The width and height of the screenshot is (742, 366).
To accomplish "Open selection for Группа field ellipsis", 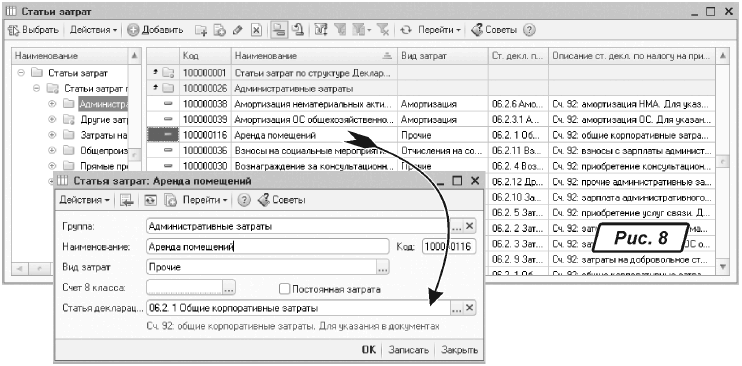I will [x=457, y=227].
